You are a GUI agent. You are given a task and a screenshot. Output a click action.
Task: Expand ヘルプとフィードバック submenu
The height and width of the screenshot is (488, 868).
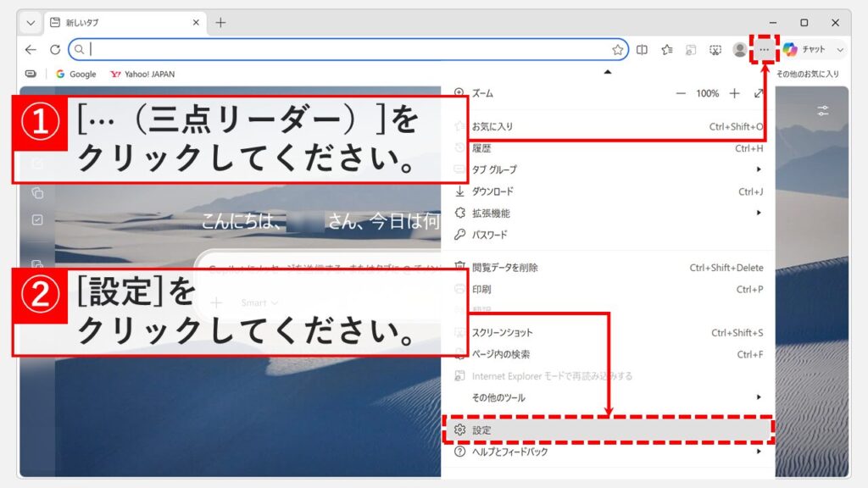point(609,452)
